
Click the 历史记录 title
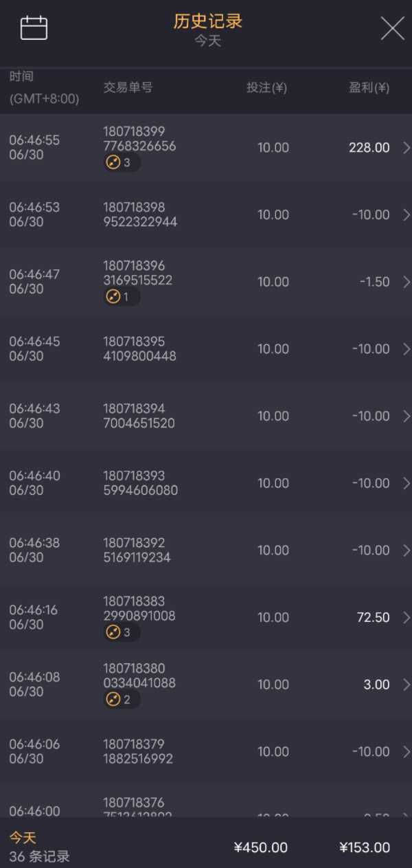pos(207,21)
